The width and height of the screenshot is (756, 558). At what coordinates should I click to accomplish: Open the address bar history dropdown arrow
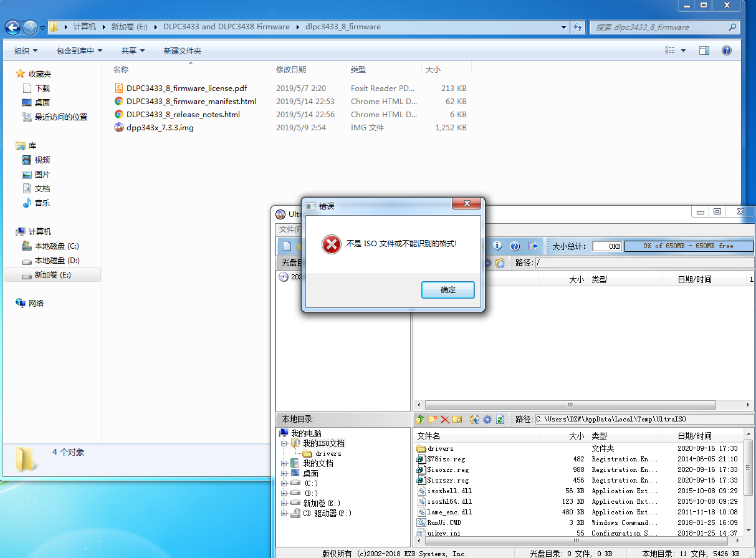563,27
